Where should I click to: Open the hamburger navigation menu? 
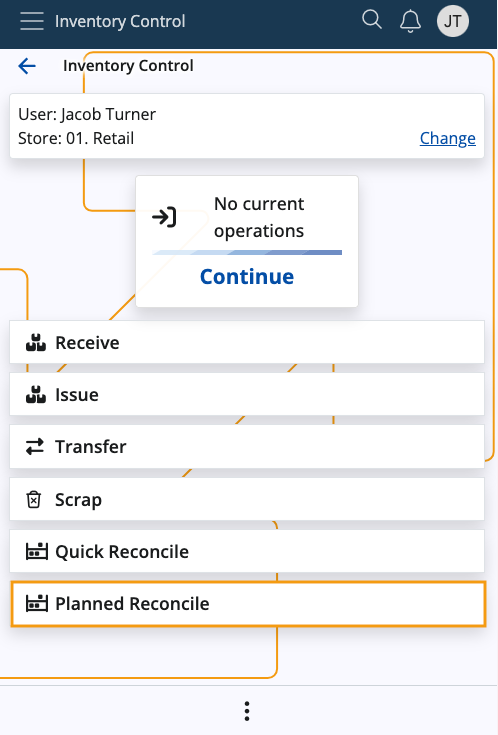pyautogui.click(x=32, y=21)
